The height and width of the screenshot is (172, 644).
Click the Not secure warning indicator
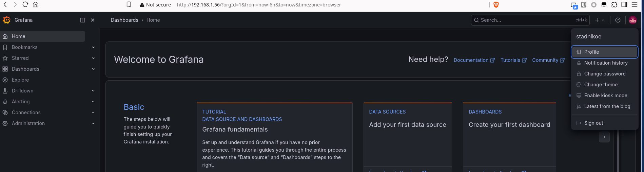[x=155, y=5]
